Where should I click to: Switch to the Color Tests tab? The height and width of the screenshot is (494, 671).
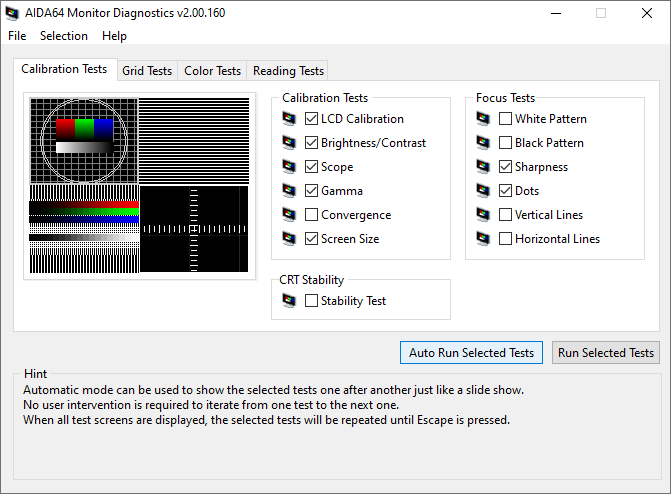tap(212, 71)
